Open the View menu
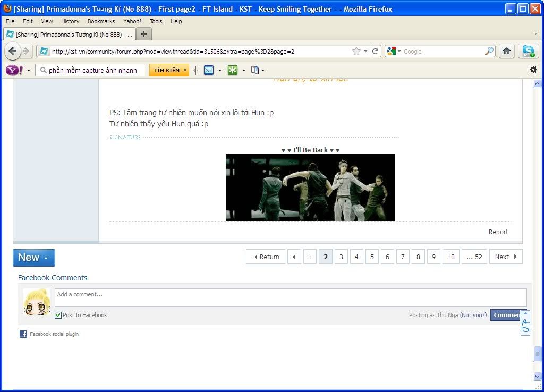 [x=47, y=21]
